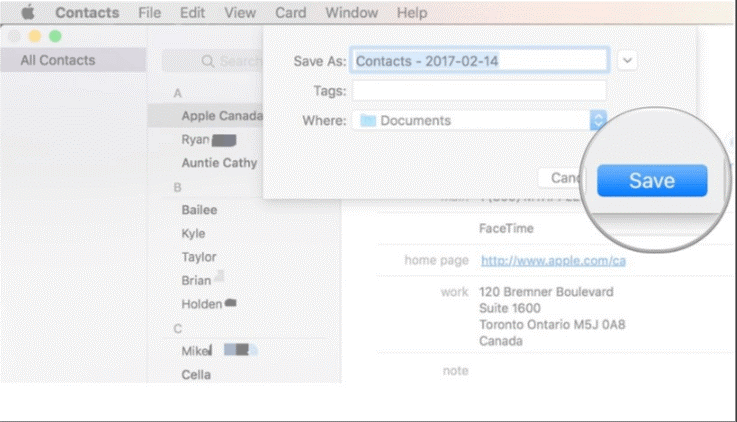The width and height of the screenshot is (737, 422).
Task: Select the Apple Canada contact
Action: (x=206, y=116)
